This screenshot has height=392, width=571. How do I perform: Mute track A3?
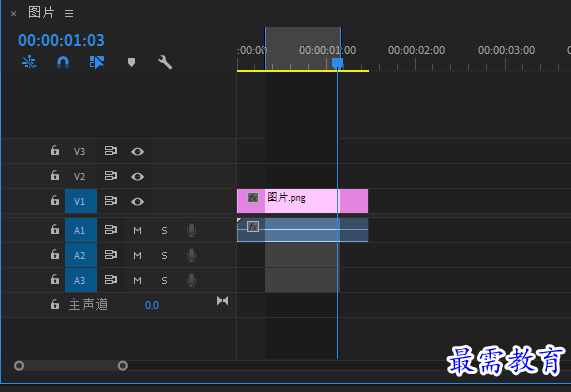[x=137, y=281]
